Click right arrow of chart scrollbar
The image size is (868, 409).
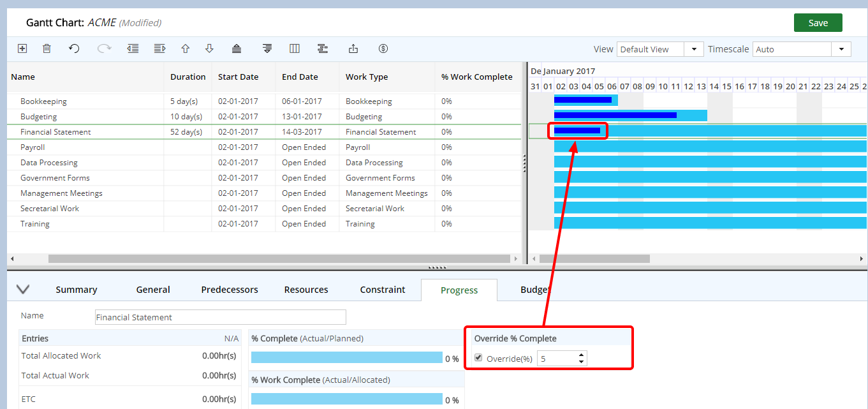point(862,259)
